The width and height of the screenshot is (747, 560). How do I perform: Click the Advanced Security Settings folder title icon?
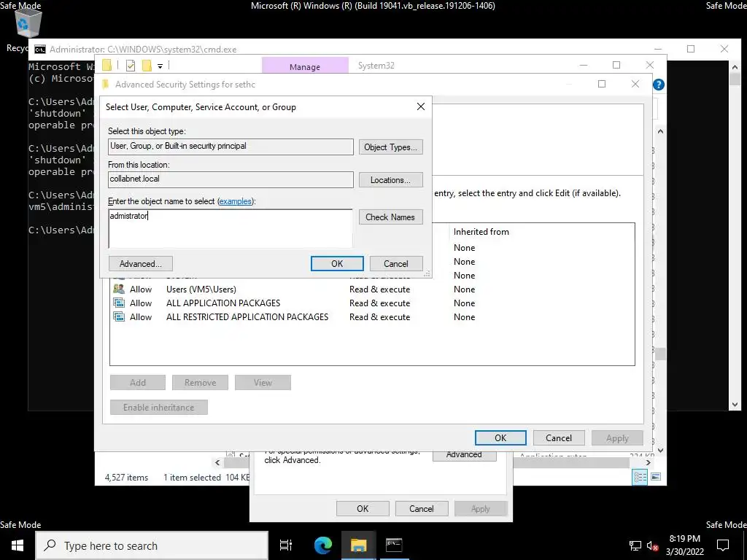click(x=105, y=85)
